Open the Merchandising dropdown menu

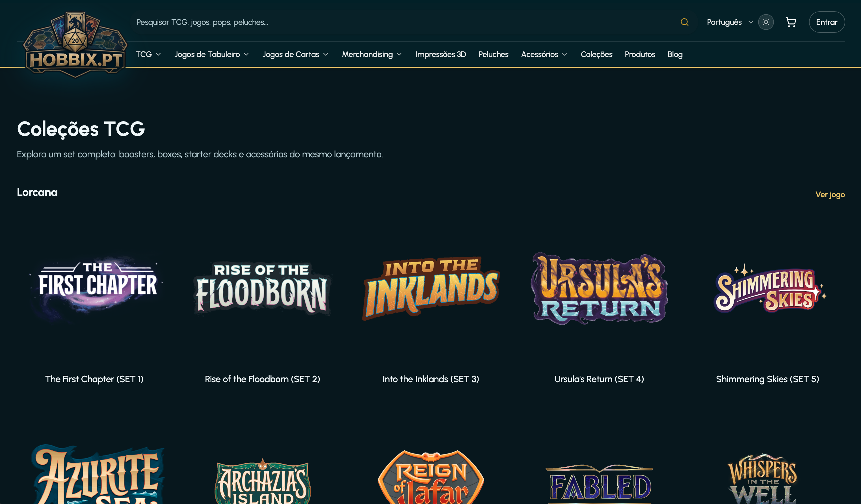click(x=372, y=54)
